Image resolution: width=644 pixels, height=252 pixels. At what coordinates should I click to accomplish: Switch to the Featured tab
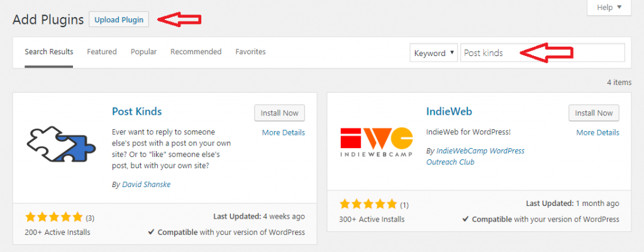click(x=102, y=52)
